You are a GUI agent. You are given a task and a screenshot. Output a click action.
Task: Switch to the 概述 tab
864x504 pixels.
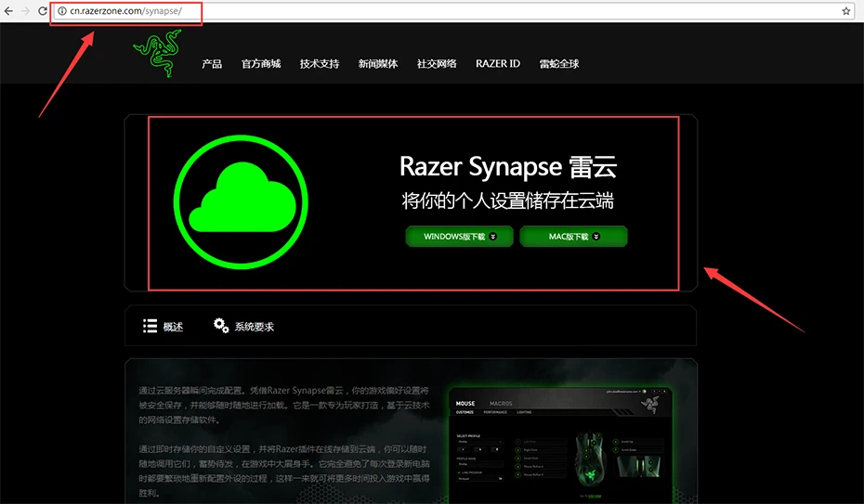(x=164, y=327)
